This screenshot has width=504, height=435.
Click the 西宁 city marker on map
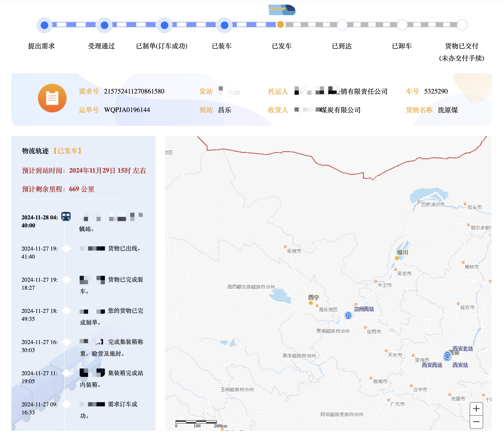(311, 303)
